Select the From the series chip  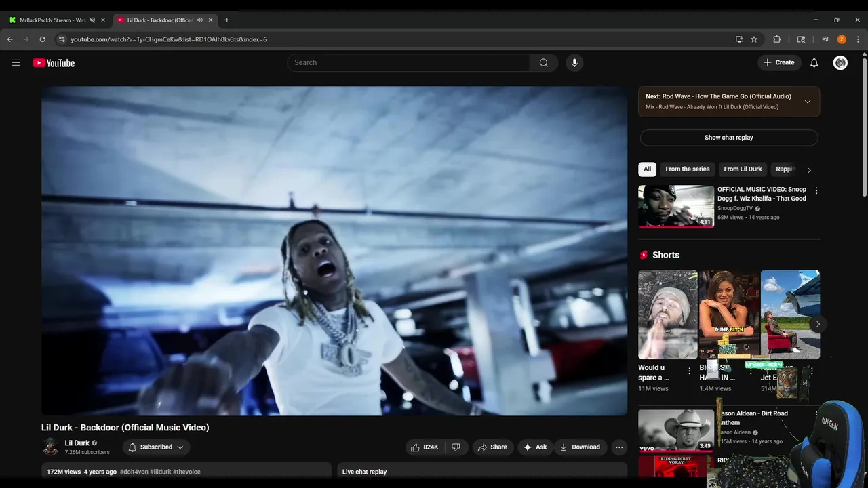(x=687, y=169)
